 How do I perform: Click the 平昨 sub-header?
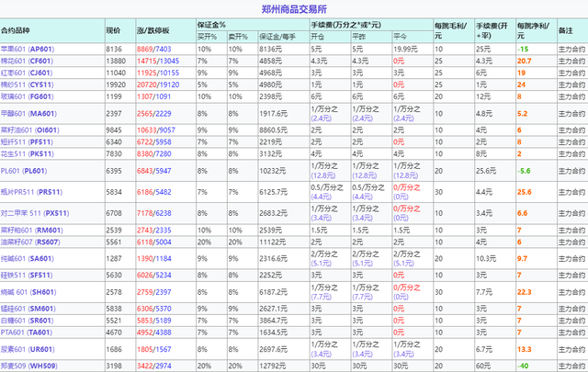tap(358, 37)
